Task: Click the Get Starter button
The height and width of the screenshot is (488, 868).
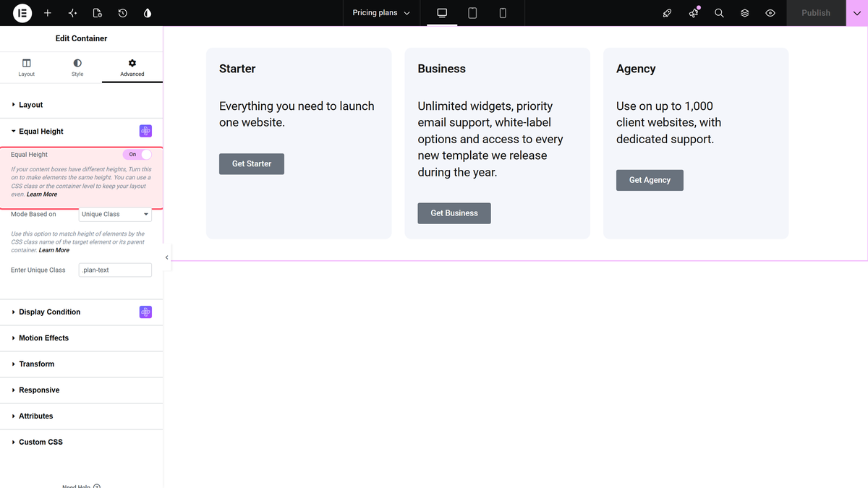Action: [252, 164]
